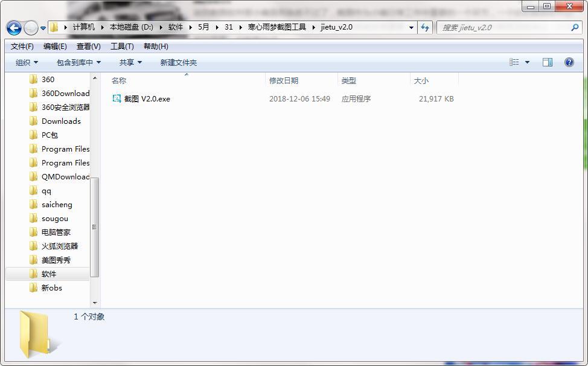
Task: Open the address bar history dropdown
Action: [411, 27]
